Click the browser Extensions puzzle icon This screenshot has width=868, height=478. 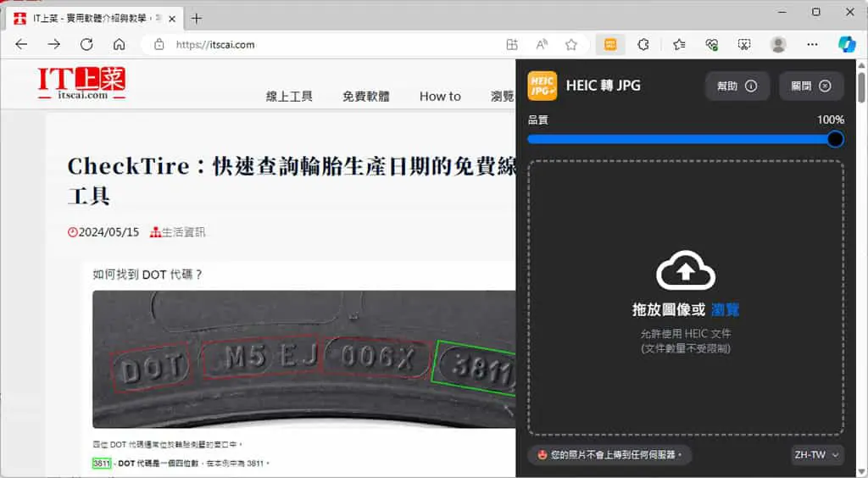[x=643, y=44]
